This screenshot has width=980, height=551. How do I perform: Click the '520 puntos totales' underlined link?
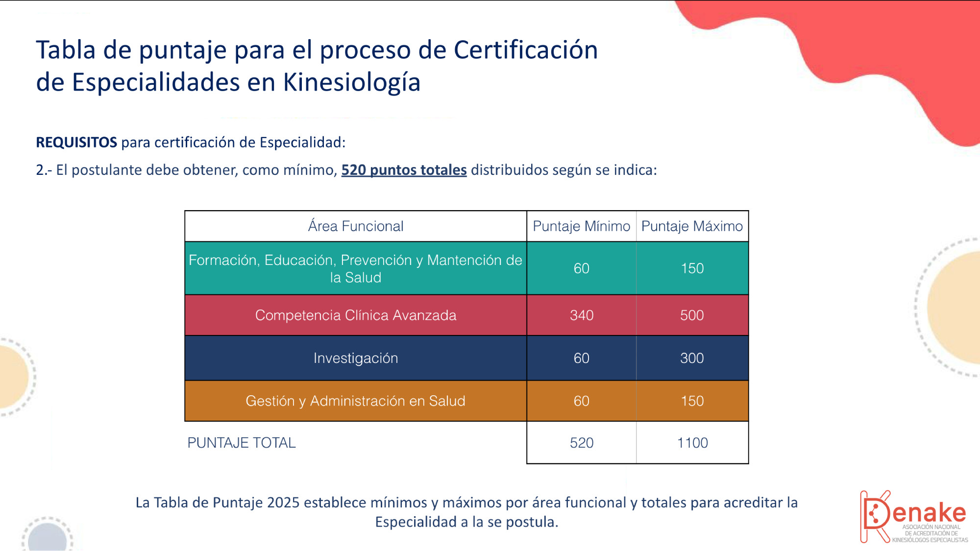404,170
